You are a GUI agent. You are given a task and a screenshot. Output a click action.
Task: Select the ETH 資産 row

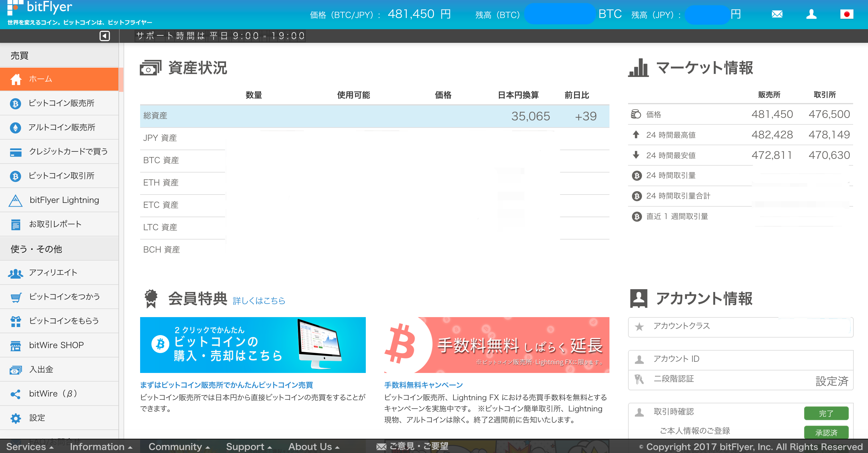coord(374,183)
